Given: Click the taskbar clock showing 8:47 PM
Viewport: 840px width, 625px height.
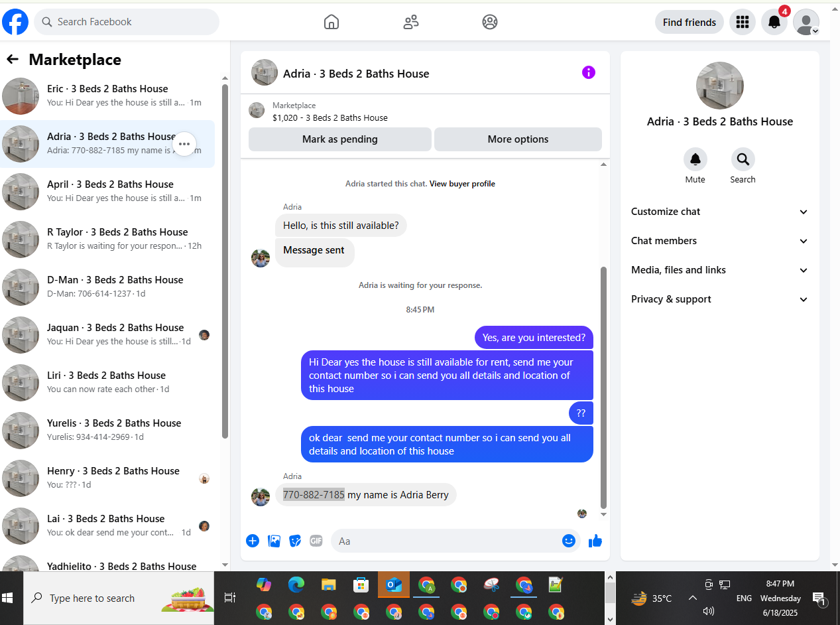Looking at the screenshot, I should [780, 598].
